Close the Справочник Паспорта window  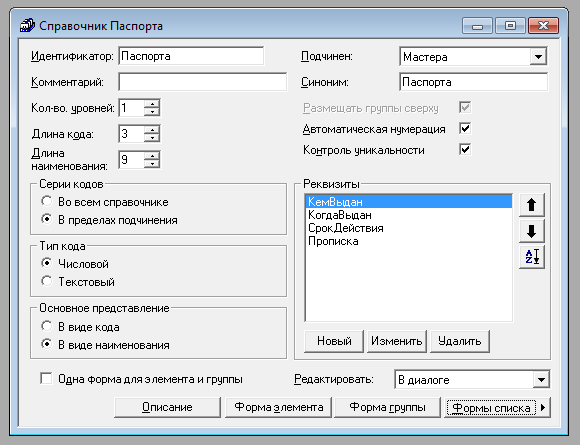(x=543, y=26)
